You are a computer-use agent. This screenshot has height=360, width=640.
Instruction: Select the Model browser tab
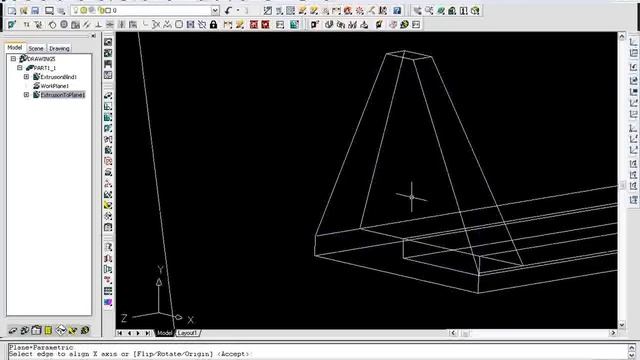click(15, 48)
